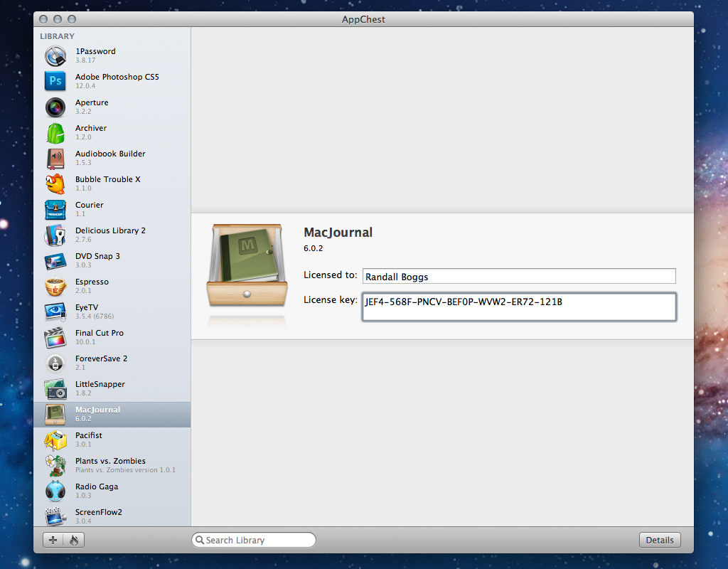Viewport: 728px width, 569px height.
Task: Click the flame icon button
Action: tap(74, 540)
